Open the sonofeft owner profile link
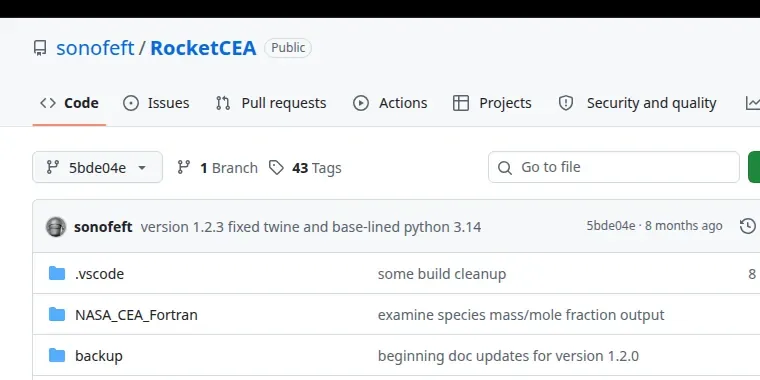This screenshot has width=760, height=380. pyautogui.click(x=95, y=48)
